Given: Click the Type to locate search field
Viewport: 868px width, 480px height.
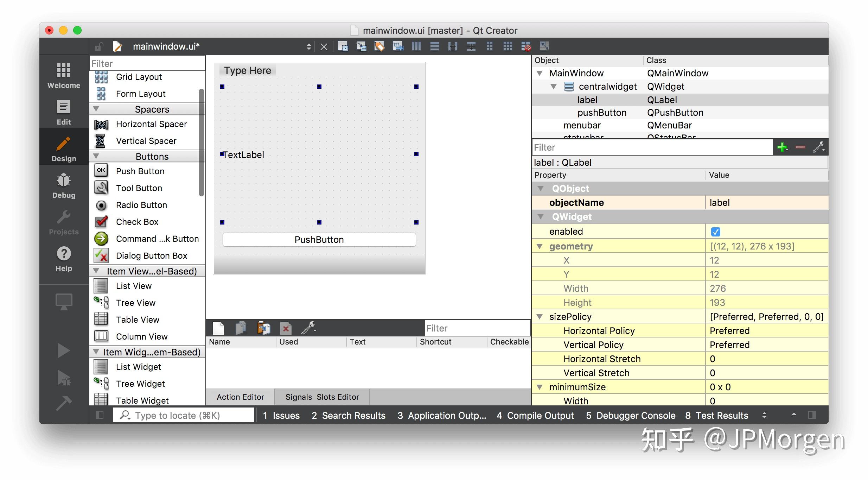Looking at the screenshot, I should [x=183, y=415].
